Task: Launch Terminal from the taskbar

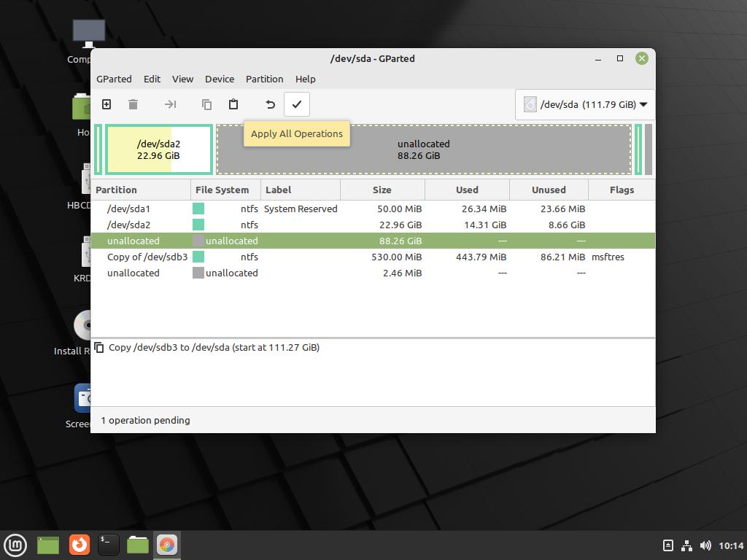Action: [x=109, y=544]
